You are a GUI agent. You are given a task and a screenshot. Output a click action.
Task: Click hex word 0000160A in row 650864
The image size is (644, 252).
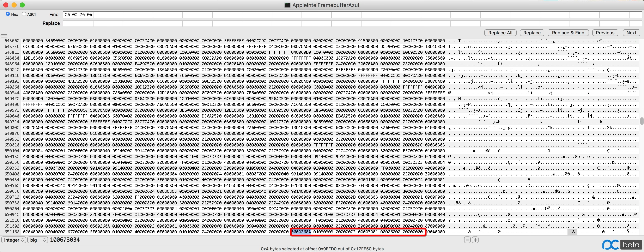click(122, 209)
